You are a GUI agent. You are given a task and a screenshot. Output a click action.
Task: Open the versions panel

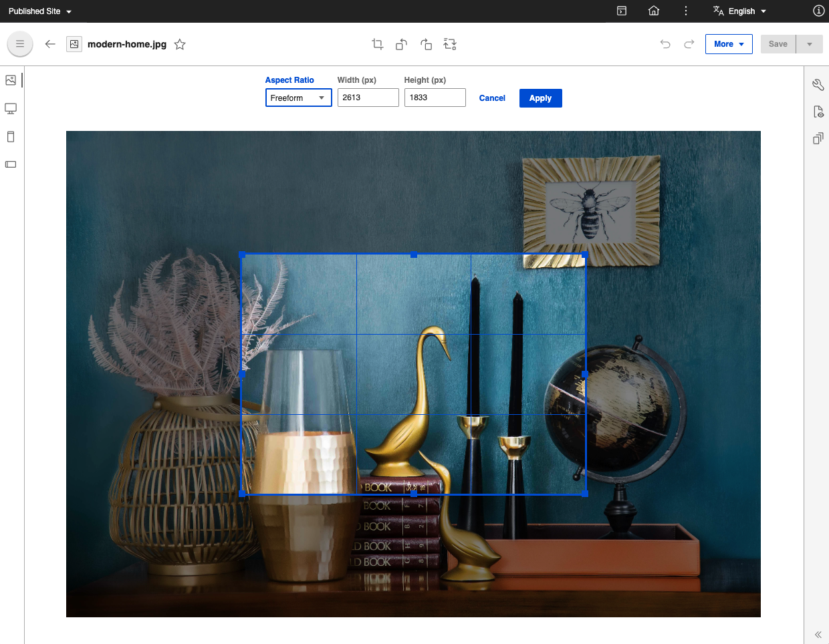click(818, 138)
